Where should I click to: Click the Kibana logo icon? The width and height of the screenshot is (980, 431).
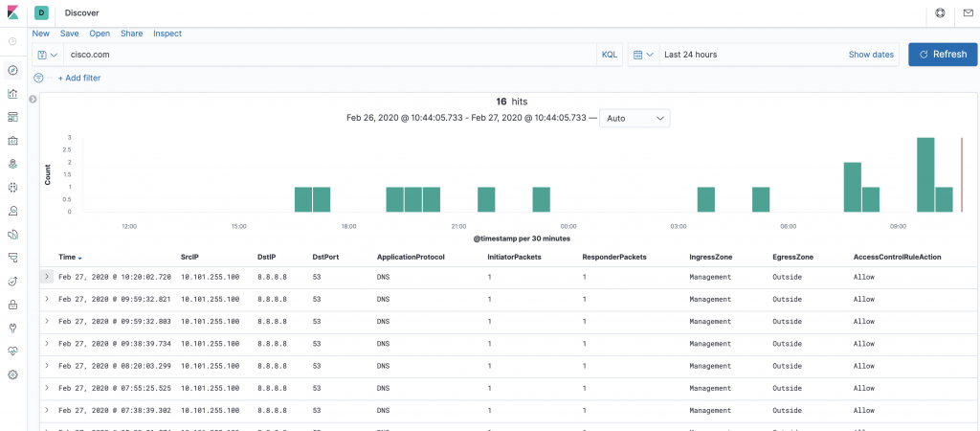click(x=12, y=13)
